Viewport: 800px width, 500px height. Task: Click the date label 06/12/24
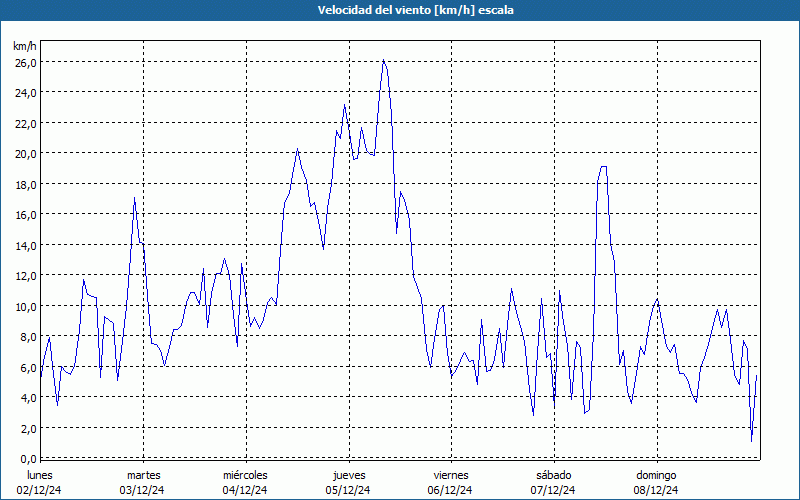point(451,490)
